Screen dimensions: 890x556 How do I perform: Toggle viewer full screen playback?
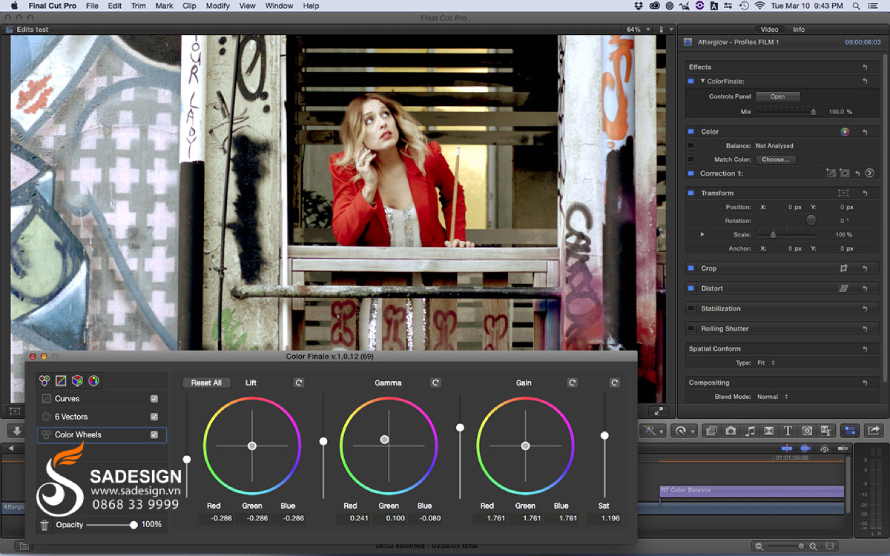tap(658, 410)
